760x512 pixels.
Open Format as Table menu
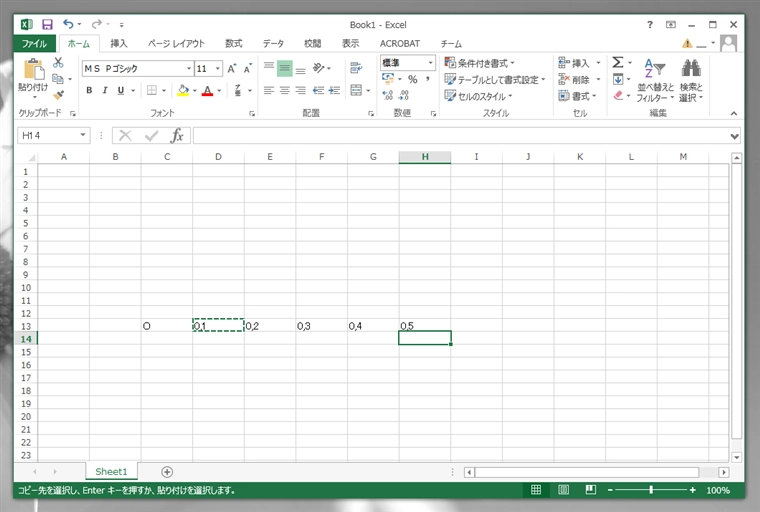click(495, 80)
